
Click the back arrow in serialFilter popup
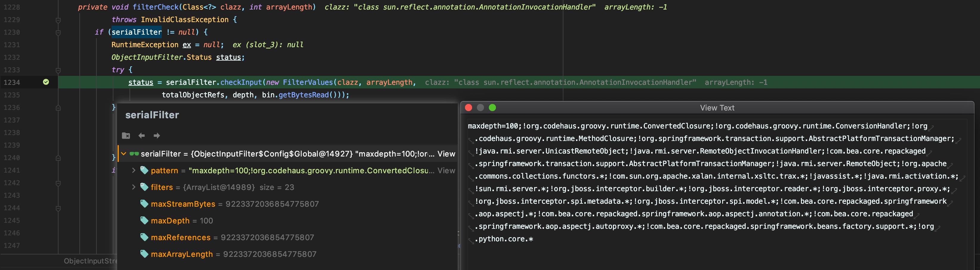(141, 136)
